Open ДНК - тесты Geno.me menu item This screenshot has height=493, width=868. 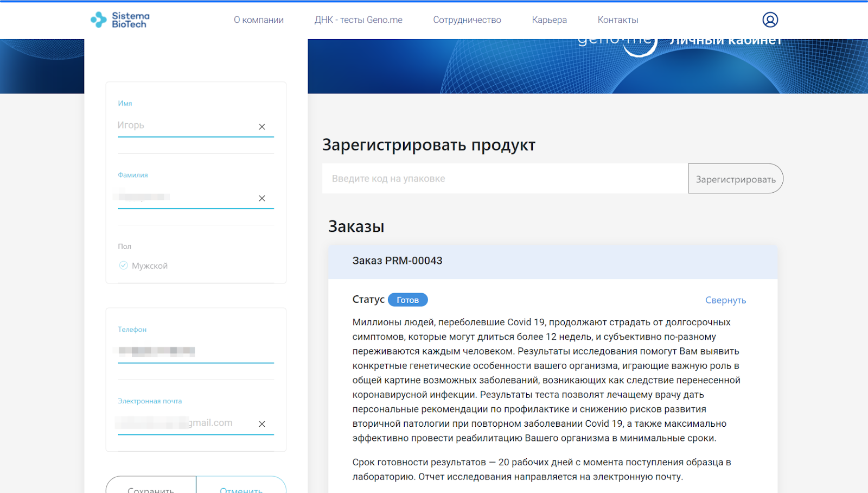(x=359, y=20)
